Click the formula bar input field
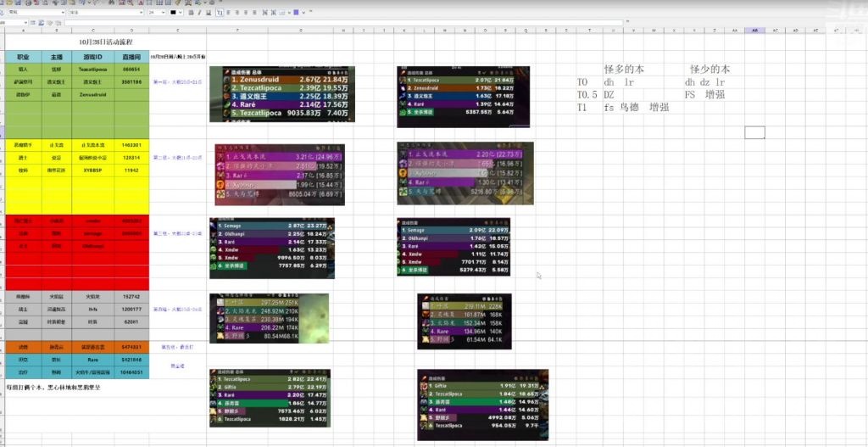This screenshot has height=447, width=868. pyautogui.click(x=424, y=22)
